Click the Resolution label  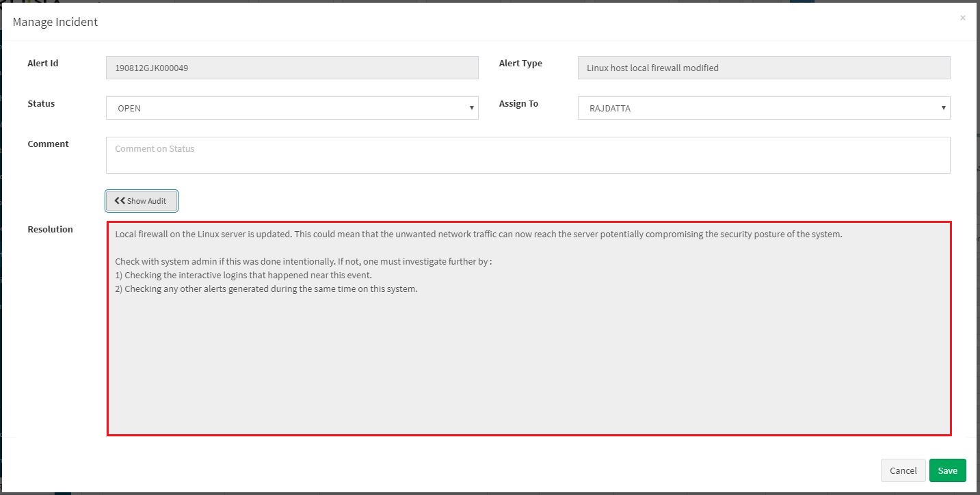click(50, 230)
